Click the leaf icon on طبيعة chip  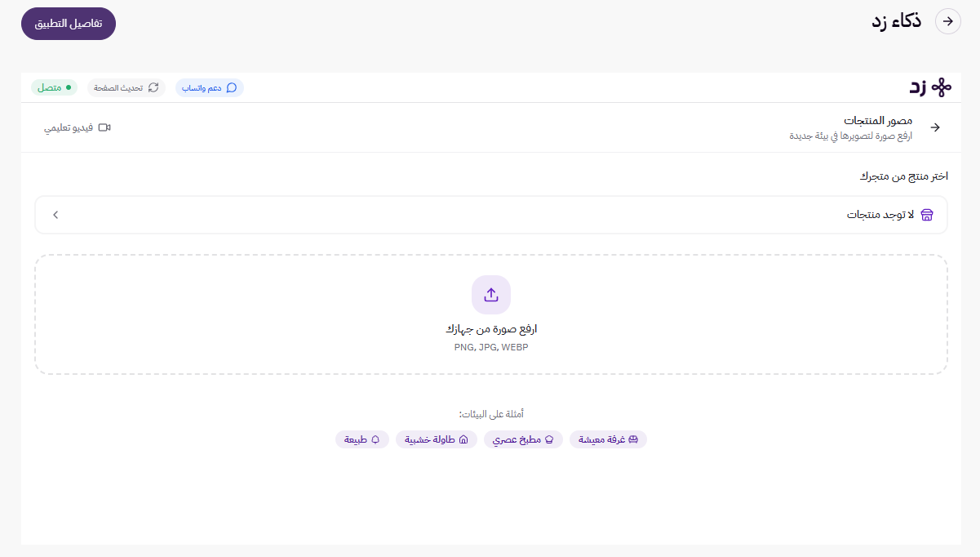(x=376, y=439)
